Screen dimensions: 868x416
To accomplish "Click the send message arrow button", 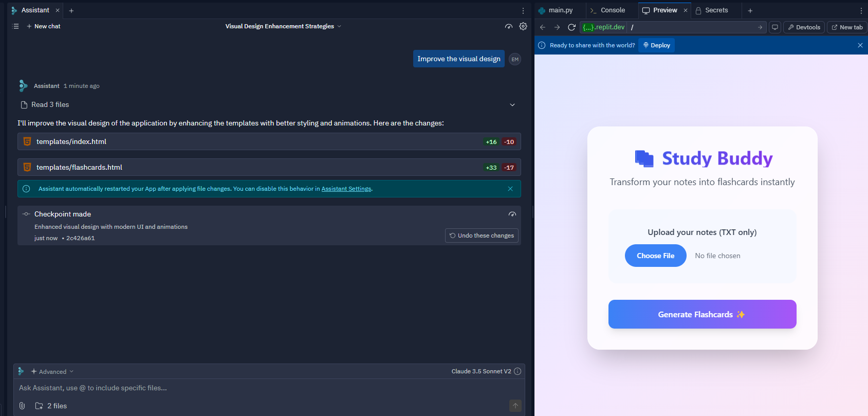I will [515, 406].
